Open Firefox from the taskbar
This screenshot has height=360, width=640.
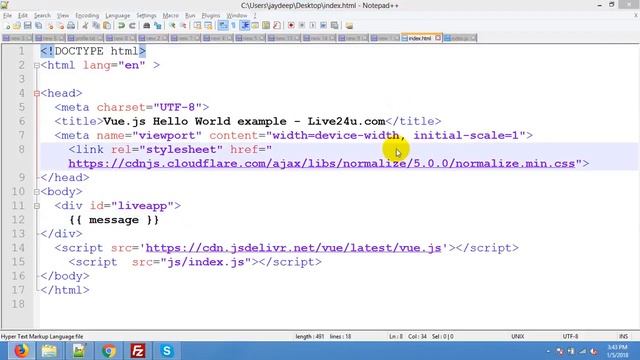click(x=21, y=351)
